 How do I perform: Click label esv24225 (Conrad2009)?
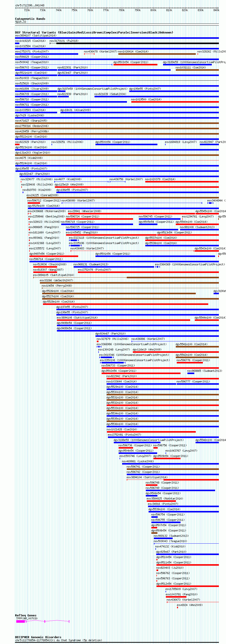[x=42, y=195]
